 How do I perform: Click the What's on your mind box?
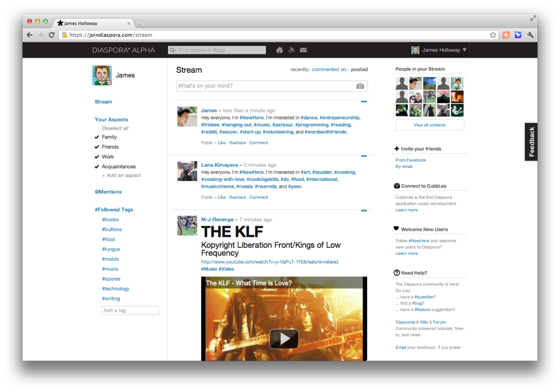click(x=272, y=86)
